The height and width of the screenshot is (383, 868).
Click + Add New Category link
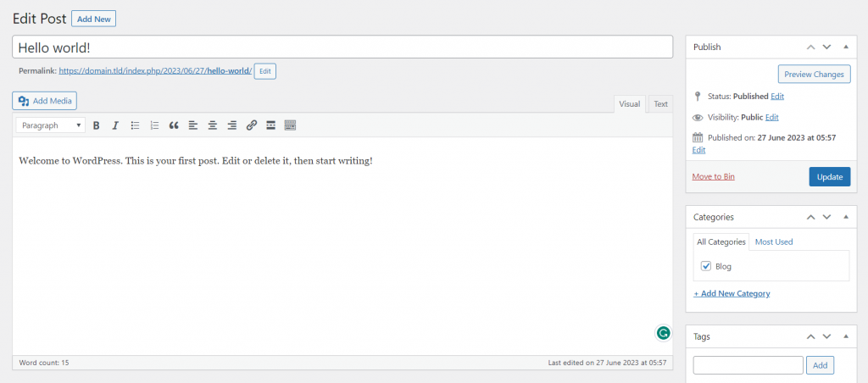(x=732, y=293)
